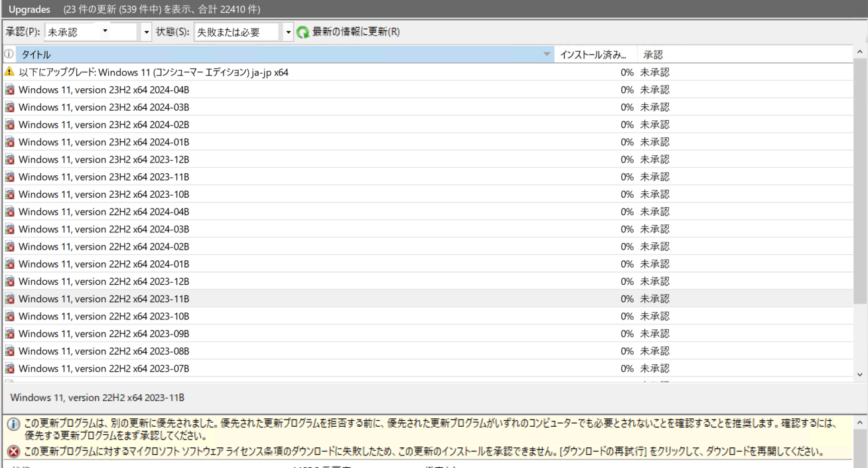
Task: Click the superseded update info message text
Action: click(x=431, y=429)
